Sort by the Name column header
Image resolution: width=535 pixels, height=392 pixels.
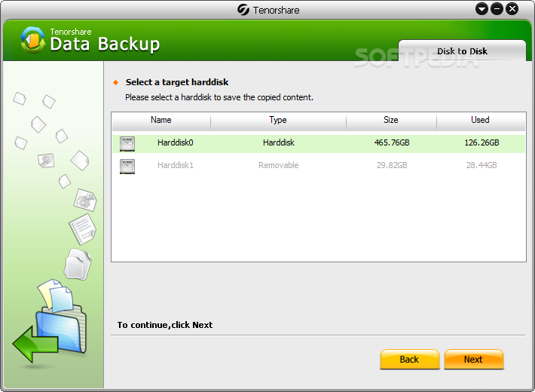(x=161, y=120)
